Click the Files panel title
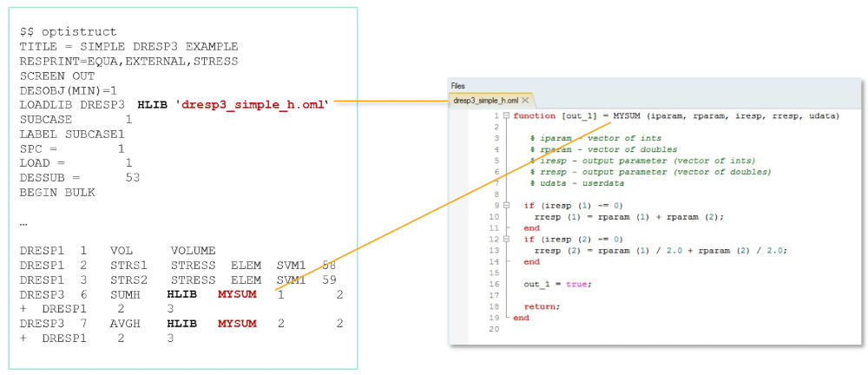The image size is (868, 375). [x=457, y=86]
